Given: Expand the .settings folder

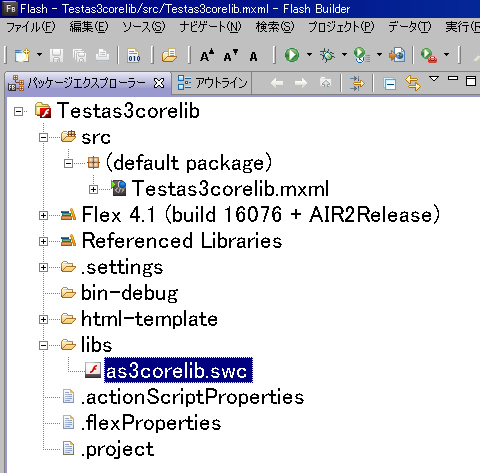Looking at the screenshot, I should click(43, 267).
